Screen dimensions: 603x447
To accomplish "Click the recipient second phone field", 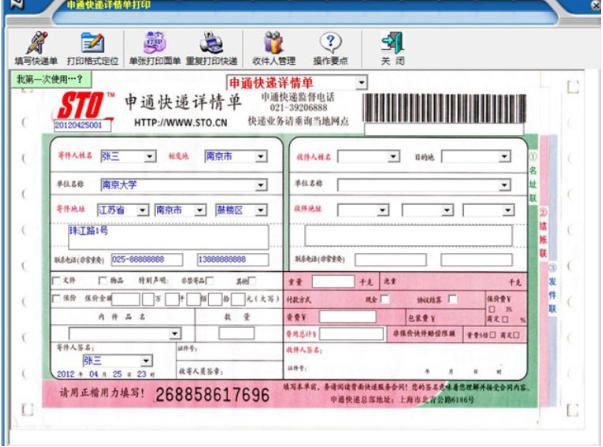I will (x=476, y=260).
